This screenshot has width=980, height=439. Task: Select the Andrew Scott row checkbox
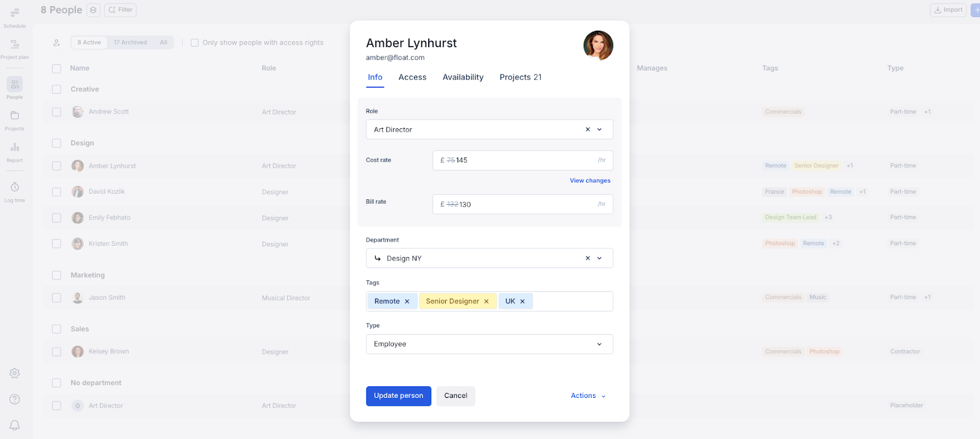tap(57, 112)
